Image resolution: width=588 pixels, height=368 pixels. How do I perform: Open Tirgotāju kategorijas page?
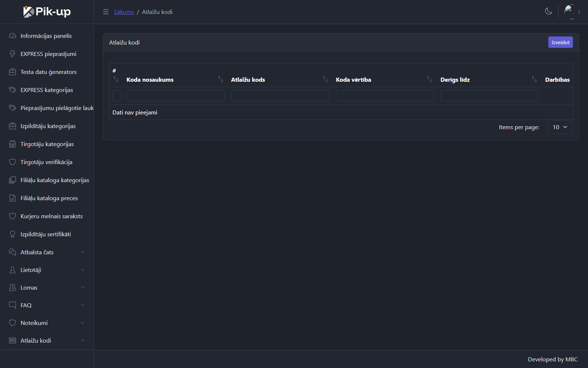(47, 144)
